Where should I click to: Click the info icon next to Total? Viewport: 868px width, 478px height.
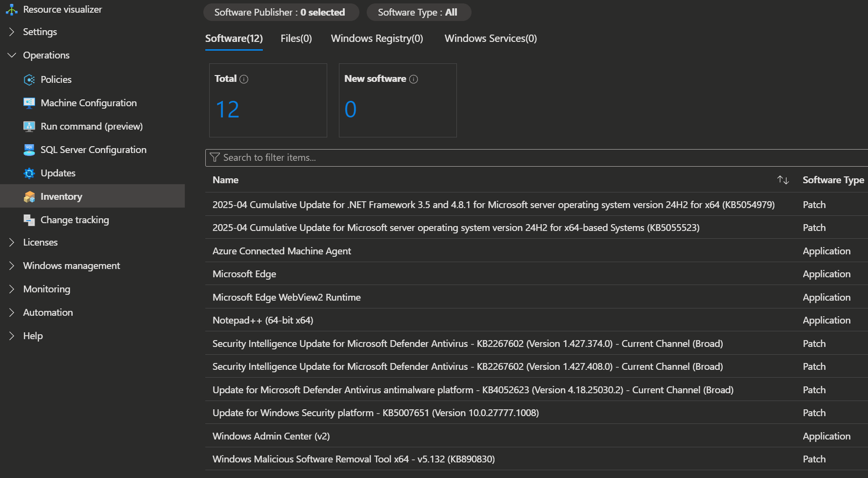(x=244, y=79)
